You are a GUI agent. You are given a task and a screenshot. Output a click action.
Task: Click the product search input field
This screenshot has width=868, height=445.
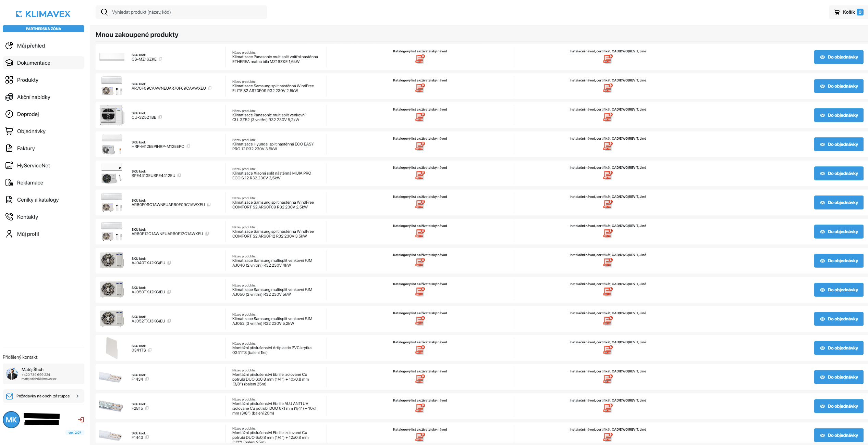(x=181, y=12)
